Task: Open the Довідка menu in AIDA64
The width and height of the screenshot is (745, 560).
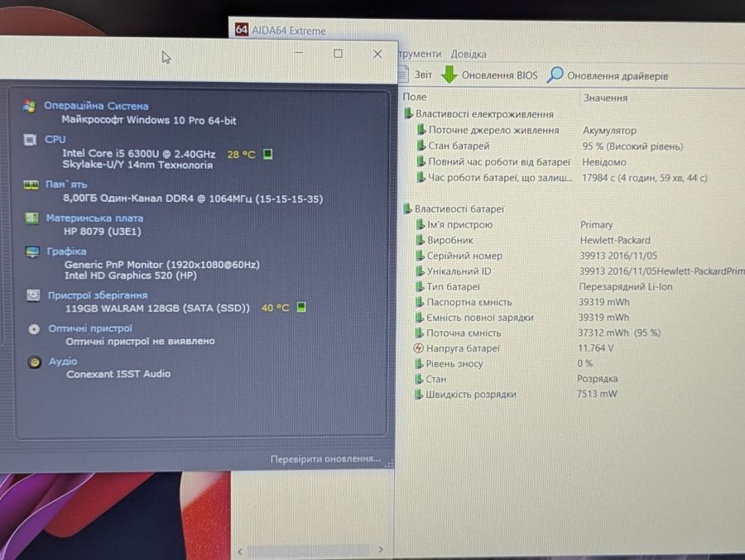Action: [468, 54]
